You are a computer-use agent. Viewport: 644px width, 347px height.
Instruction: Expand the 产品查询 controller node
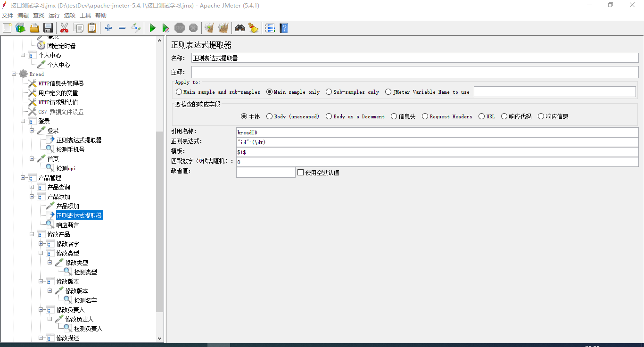click(32, 187)
